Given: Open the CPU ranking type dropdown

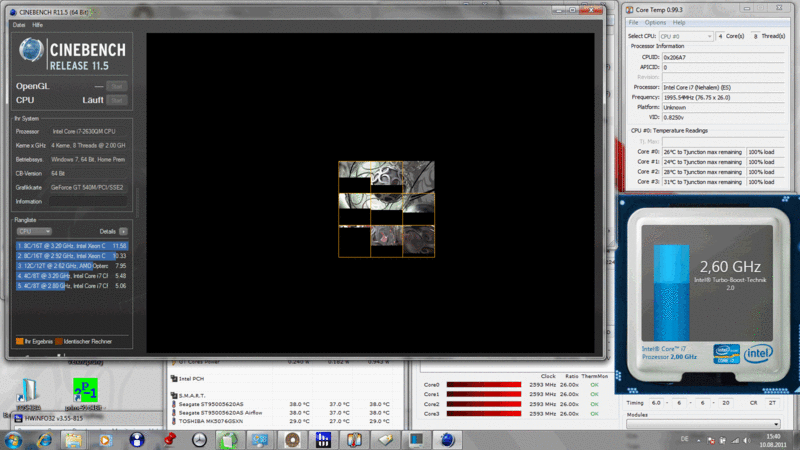Looking at the screenshot, I should (x=34, y=232).
